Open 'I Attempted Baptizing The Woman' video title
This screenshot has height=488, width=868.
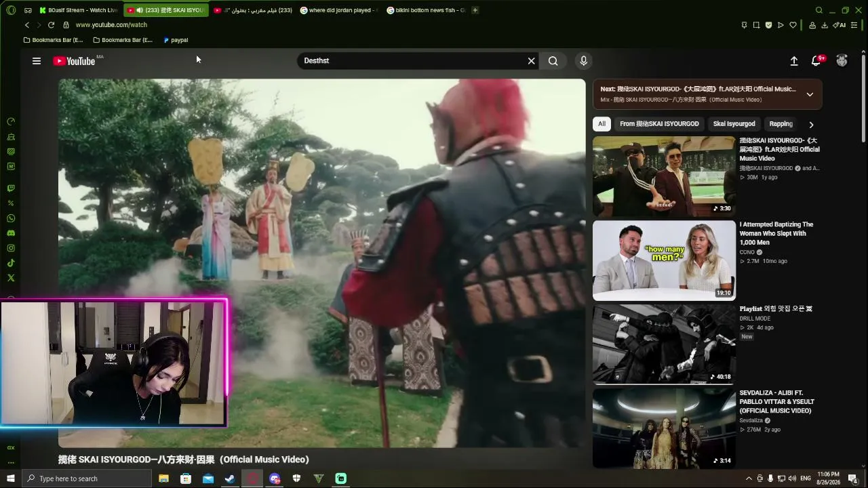[x=776, y=233]
